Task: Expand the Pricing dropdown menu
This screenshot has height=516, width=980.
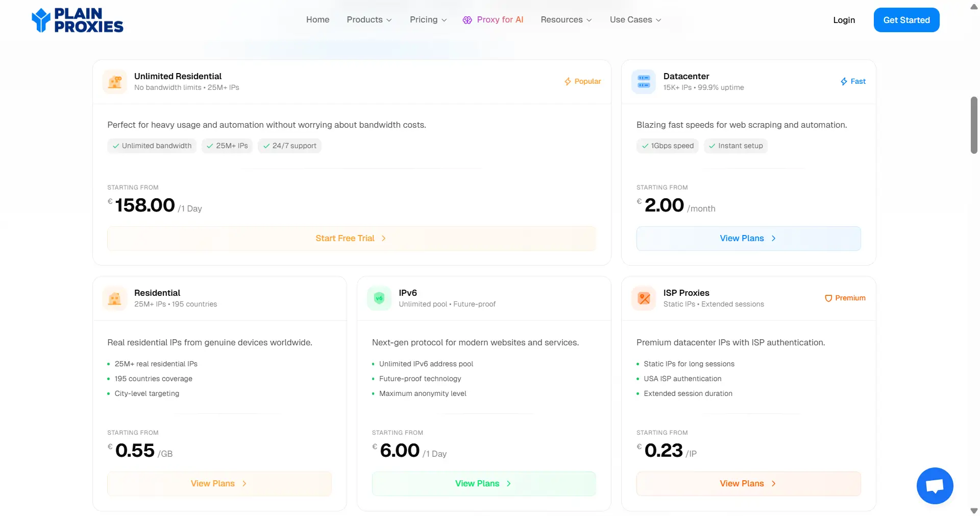Action: click(428, 19)
